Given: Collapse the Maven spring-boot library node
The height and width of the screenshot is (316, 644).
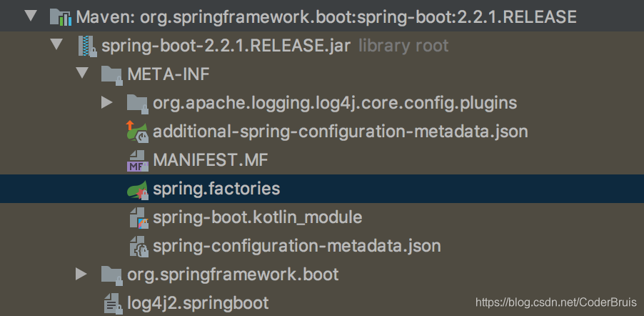Looking at the screenshot, I should pyautogui.click(x=30, y=16).
